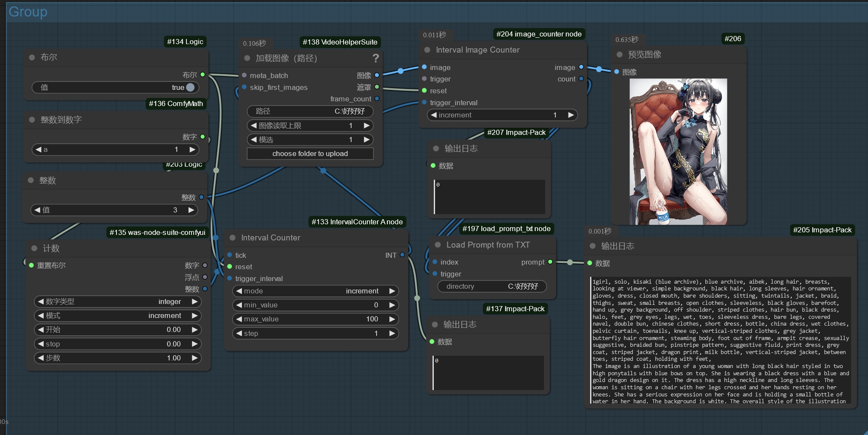Click the prompt output socket
This screenshot has height=435, width=868.
550,262
